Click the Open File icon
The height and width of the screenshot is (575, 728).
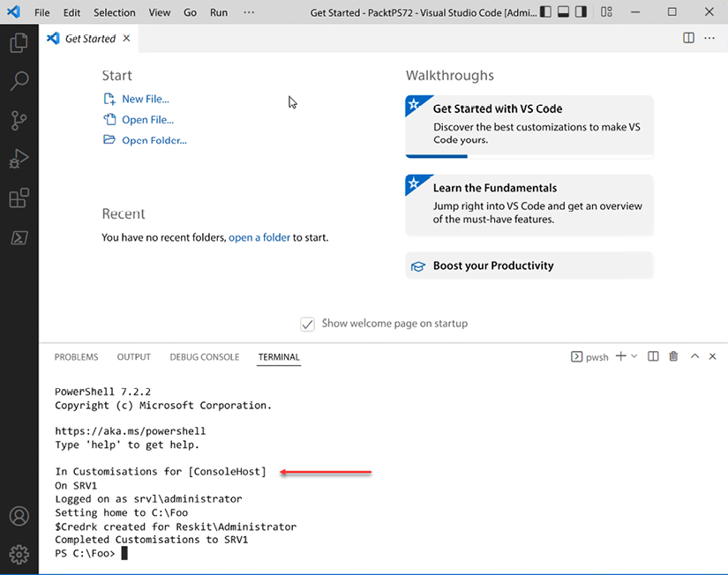click(109, 119)
